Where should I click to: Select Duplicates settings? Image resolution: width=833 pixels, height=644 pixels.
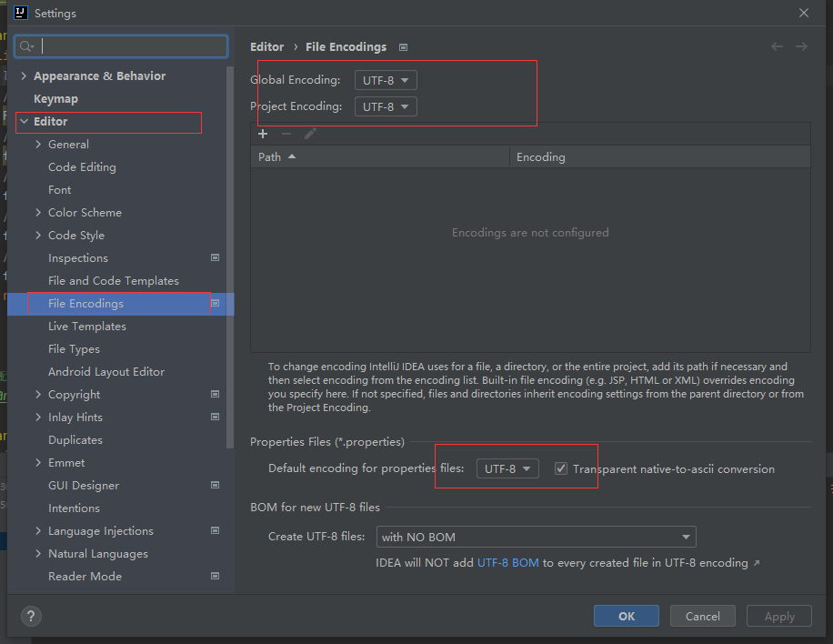(x=75, y=440)
